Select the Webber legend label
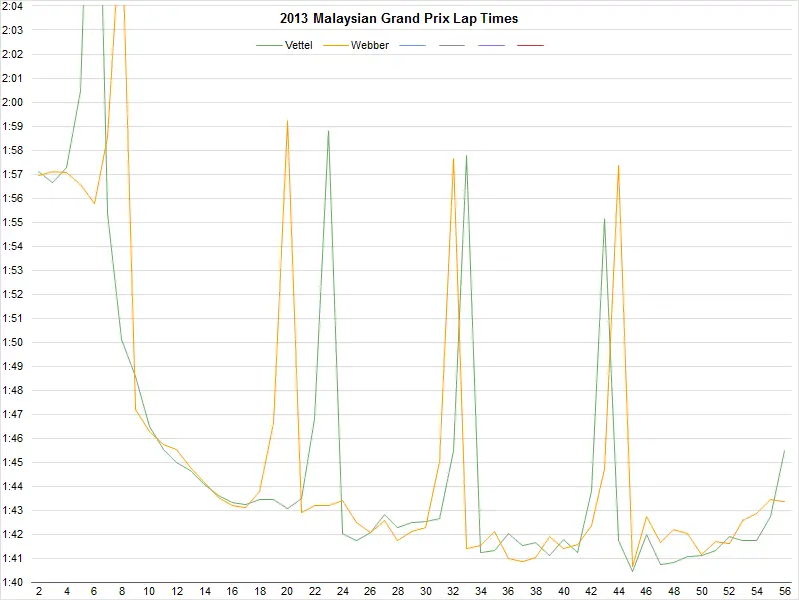 tap(370, 45)
